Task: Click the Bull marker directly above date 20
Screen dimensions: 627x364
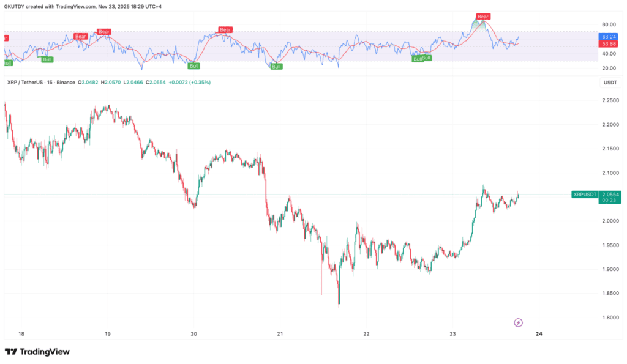Action: tap(193, 65)
